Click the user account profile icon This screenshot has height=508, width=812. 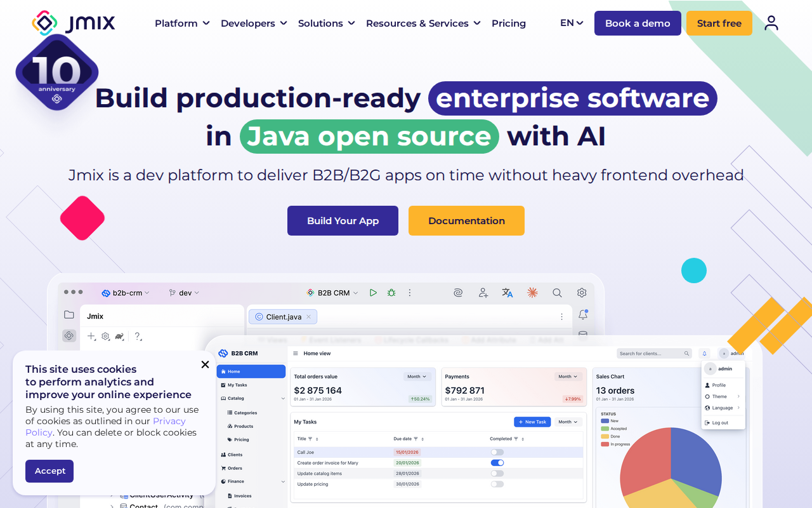pos(771,23)
